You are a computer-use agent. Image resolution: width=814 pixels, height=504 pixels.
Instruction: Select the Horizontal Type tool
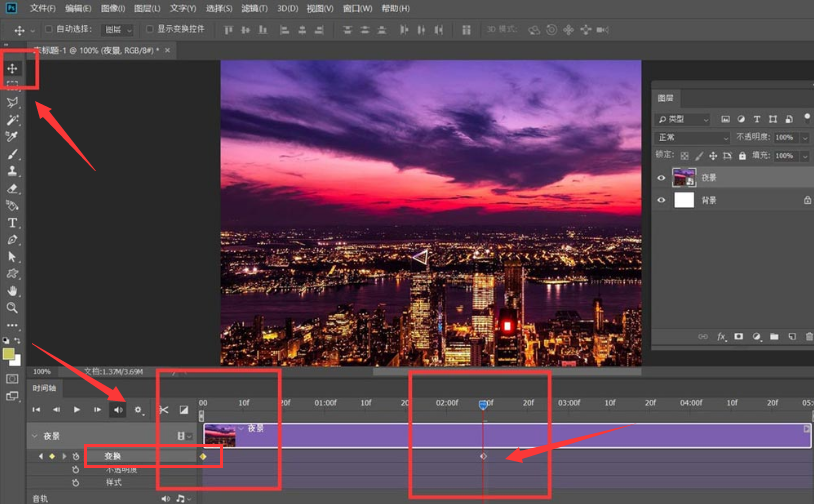(13, 223)
